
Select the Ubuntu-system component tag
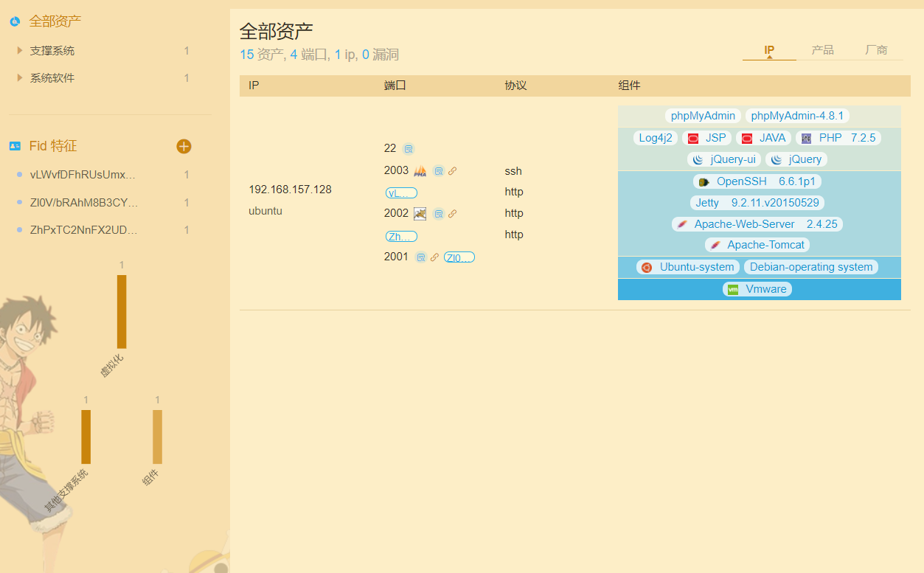pyautogui.click(x=688, y=267)
